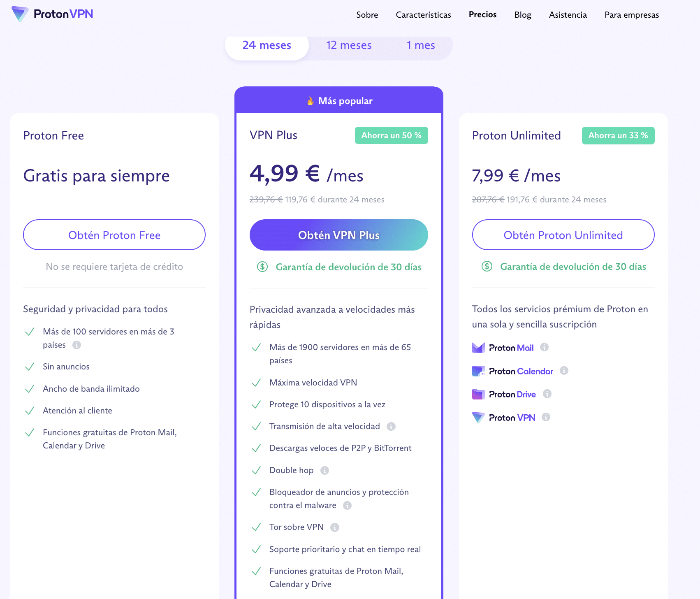
Task: Click the Proton Mail product name
Action: (x=511, y=348)
